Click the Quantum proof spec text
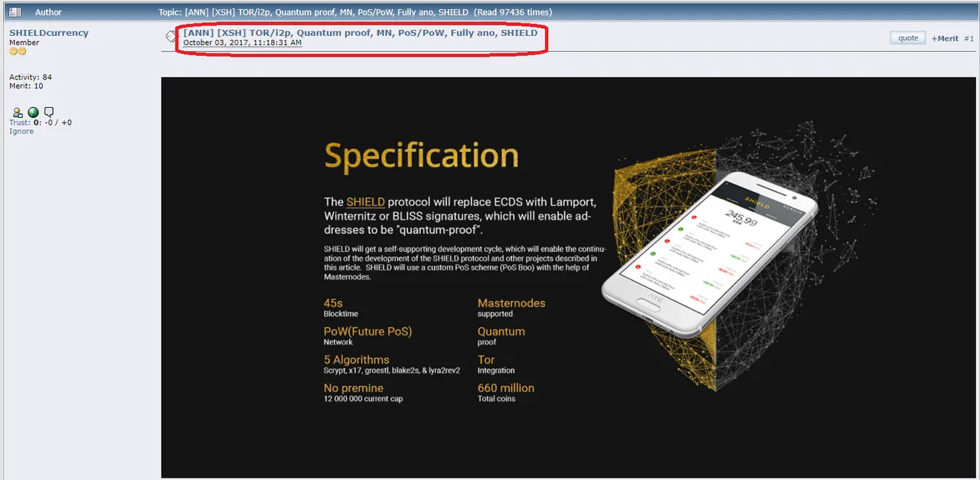980x480 pixels. click(x=501, y=336)
